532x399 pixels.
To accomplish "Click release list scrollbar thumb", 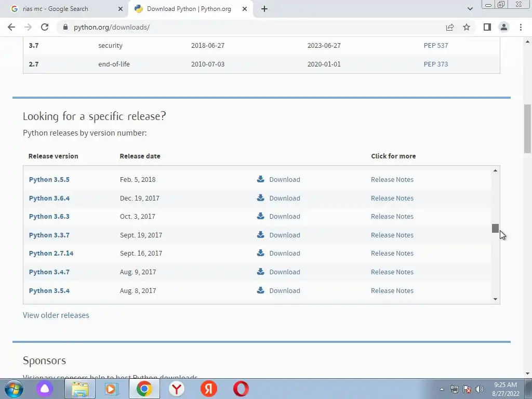I will 495,229.
